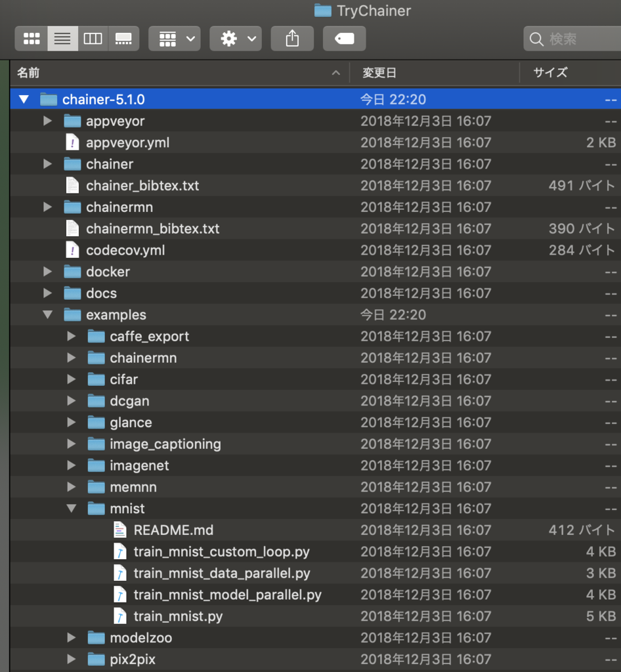Screen dimensions: 621x672
Task: Switch to icon view in the toolbar
Action: (x=32, y=39)
